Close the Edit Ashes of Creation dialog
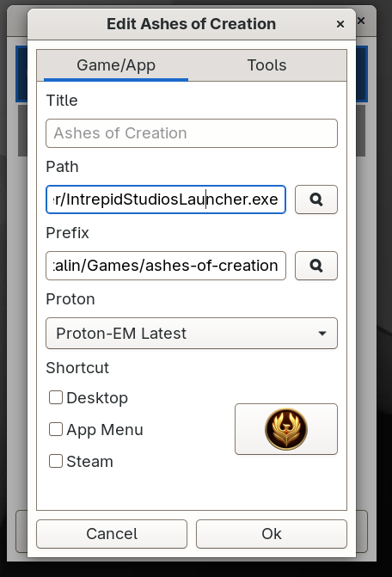392x577 pixels. pyautogui.click(x=340, y=24)
